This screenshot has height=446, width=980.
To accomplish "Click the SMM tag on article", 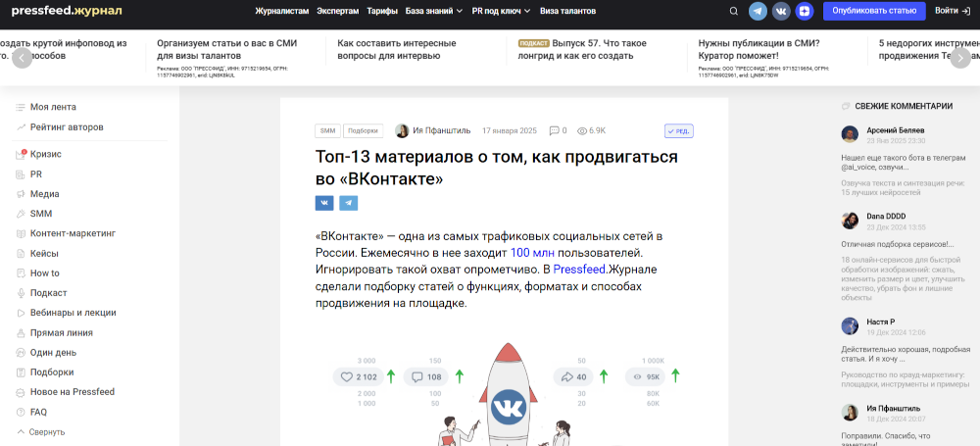I will pyautogui.click(x=327, y=130).
